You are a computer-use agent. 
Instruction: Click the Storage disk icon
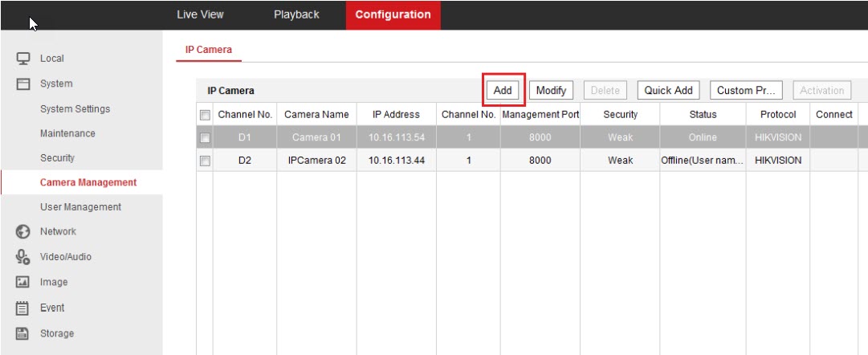(x=23, y=334)
